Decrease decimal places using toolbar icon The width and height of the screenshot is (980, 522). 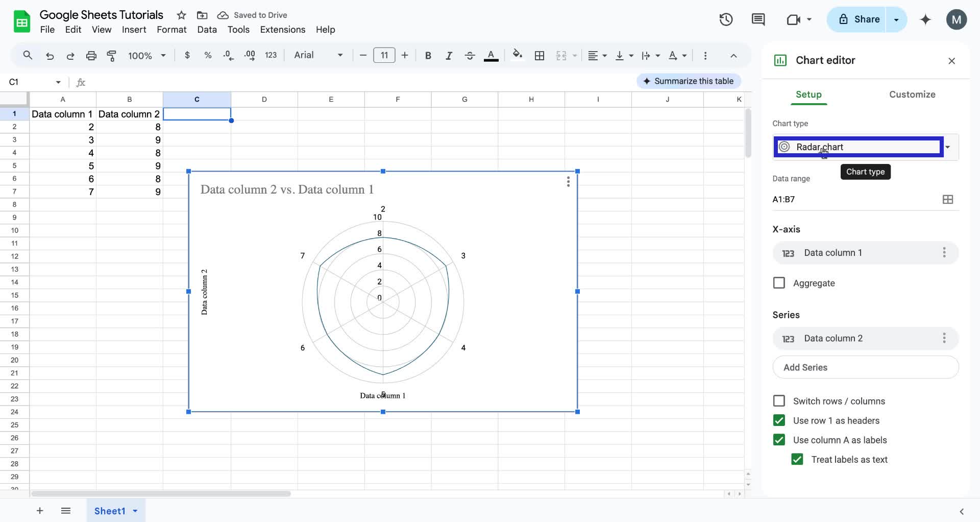tap(228, 56)
